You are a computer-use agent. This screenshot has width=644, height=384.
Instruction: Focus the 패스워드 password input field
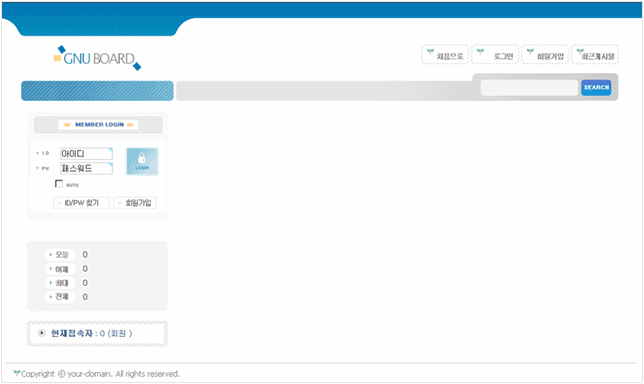(86, 168)
